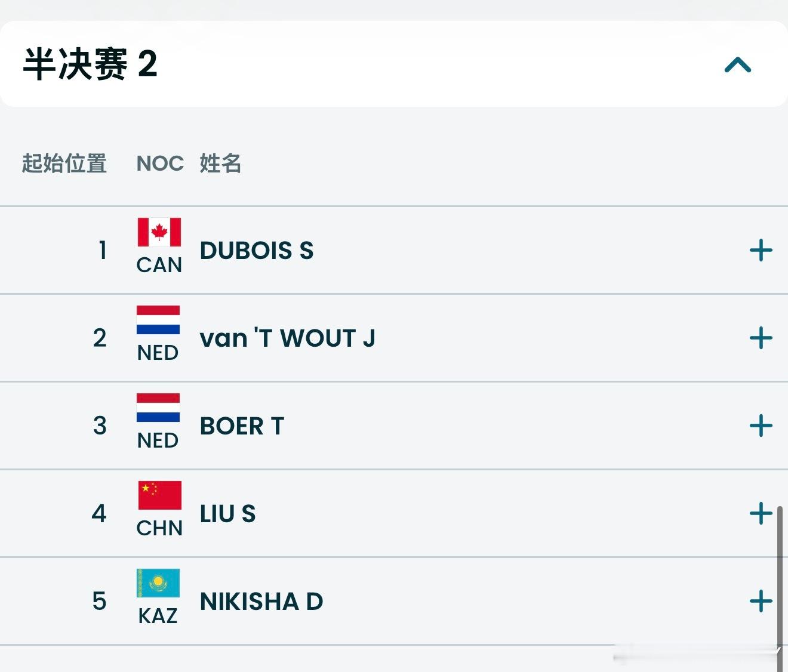The height and width of the screenshot is (672, 788).
Task: Expand plus icon next to NIKISHA D
Action: (761, 601)
